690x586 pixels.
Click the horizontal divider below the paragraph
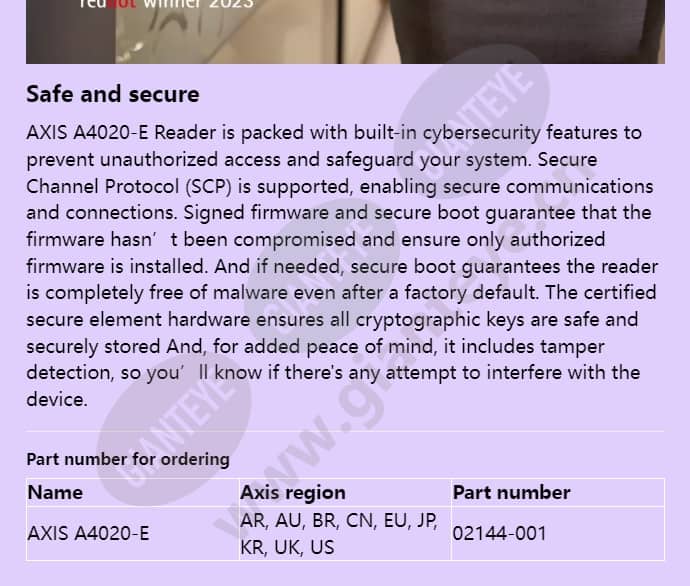[345, 431]
